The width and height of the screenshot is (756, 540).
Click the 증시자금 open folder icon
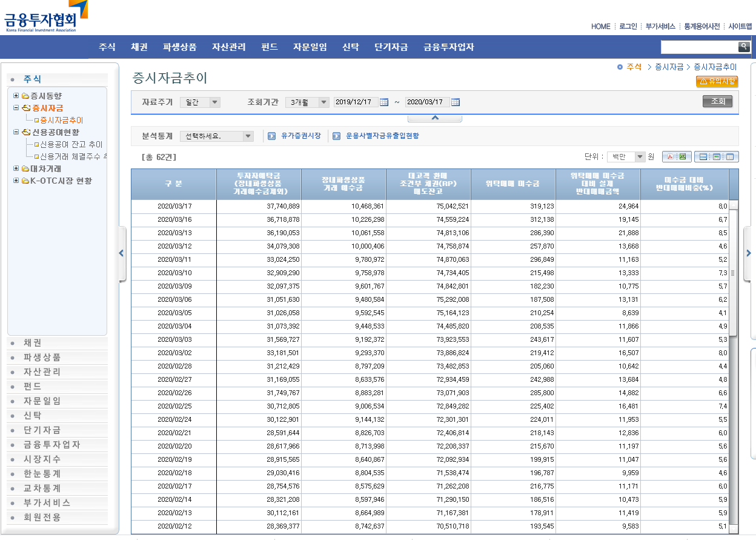click(25, 108)
